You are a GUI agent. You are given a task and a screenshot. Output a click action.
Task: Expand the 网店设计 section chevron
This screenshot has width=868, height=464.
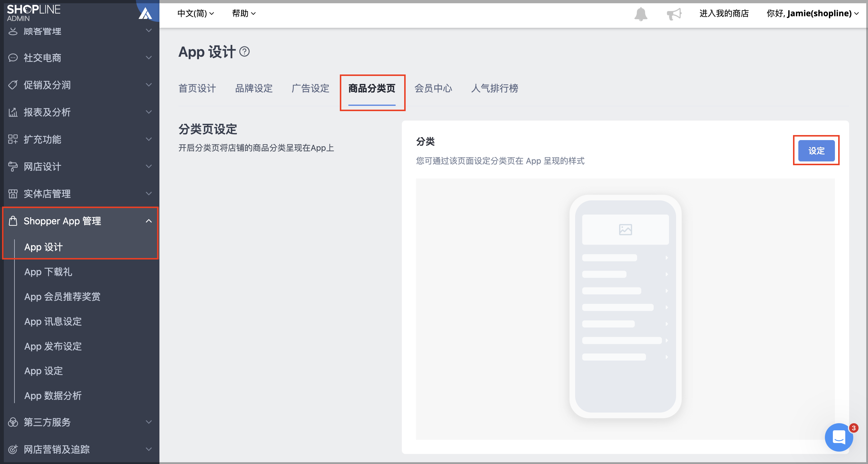[x=149, y=167]
